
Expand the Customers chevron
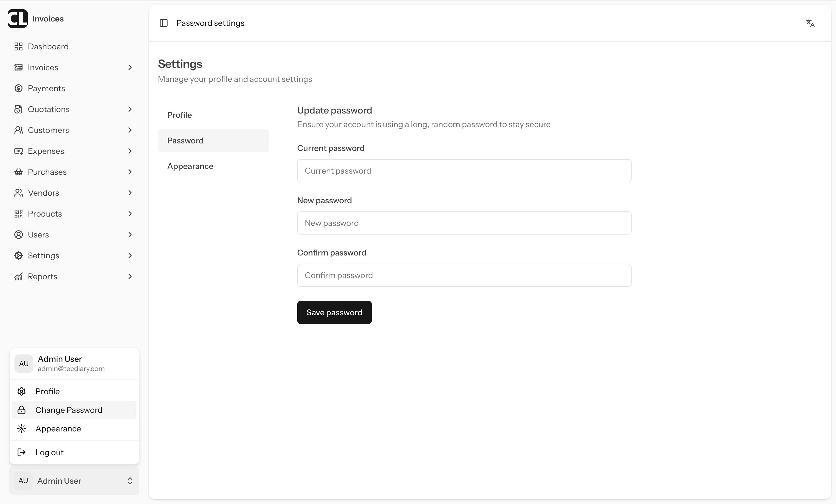click(x=130, y=130)
